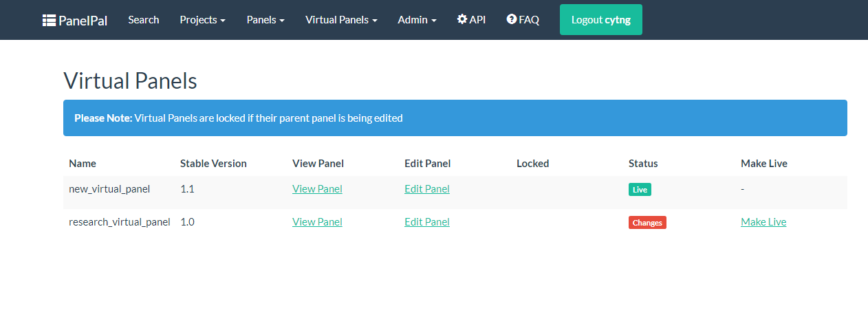Expand the Projects dropdown menu
The width and height of the screenshot is (868, 328).
(x=203, y=20)
